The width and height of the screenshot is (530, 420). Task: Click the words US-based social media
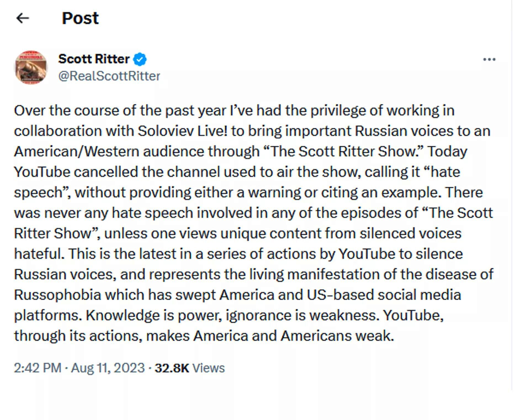pyautogui.click(x=384, y=295)
